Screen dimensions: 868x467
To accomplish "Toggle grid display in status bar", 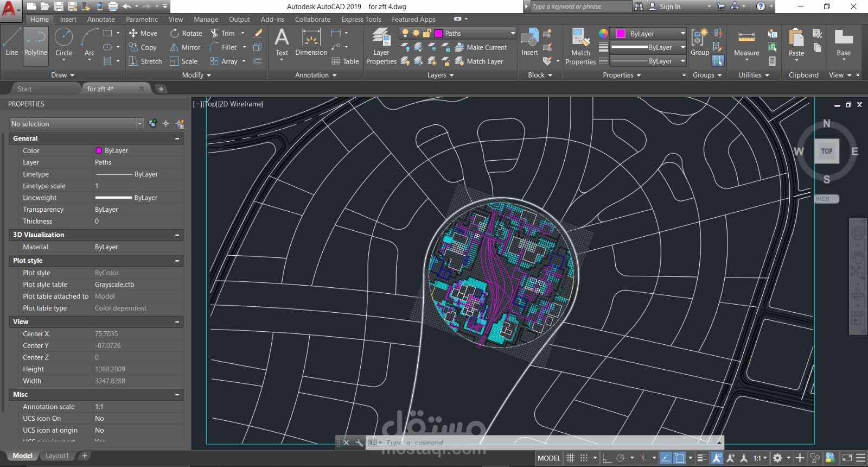I will coord(570,458).
